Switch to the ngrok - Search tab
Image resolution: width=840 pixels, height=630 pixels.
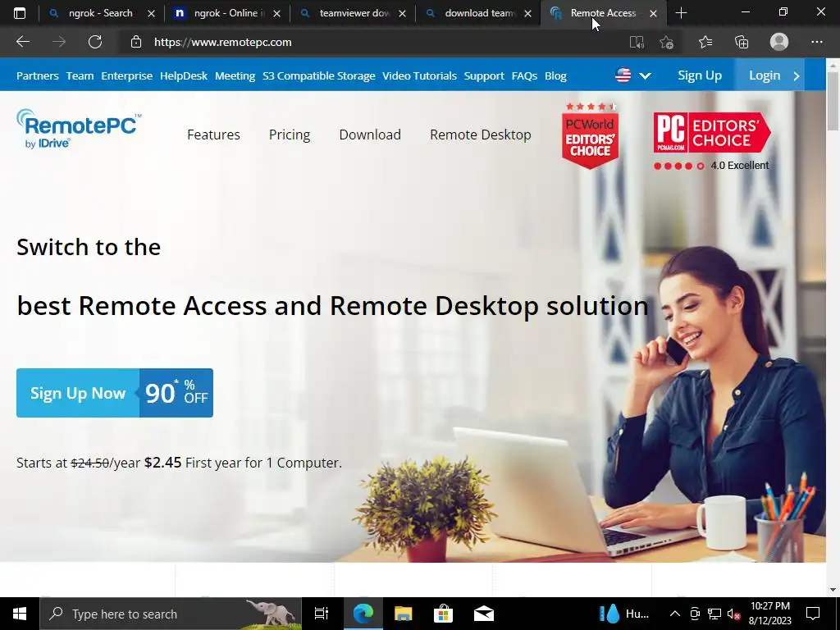pyautogui.click(x=100, y=13)
